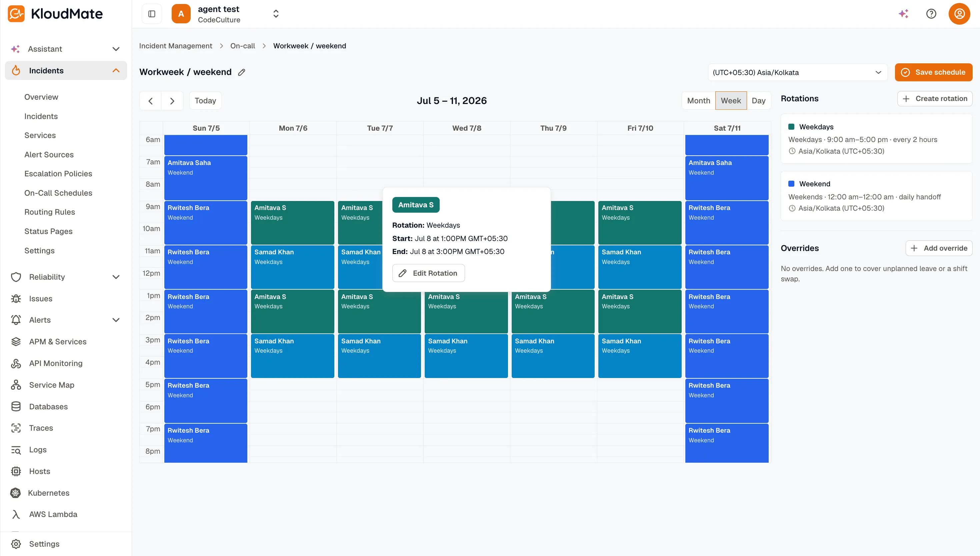
Task: Open Issues via the bug icon
Action: (x=16, y=299)
